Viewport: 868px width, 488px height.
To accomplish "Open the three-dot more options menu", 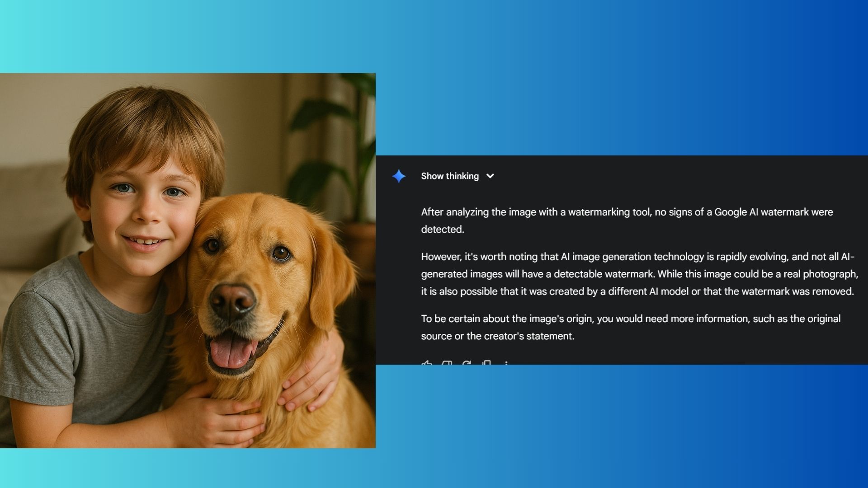I will pyautogui.click(x=506, y=363).
